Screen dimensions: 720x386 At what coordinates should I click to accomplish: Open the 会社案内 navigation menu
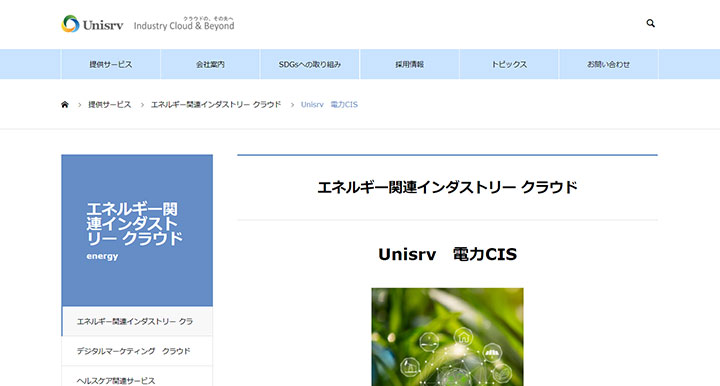pyautogui.click(x=210, y=64)
